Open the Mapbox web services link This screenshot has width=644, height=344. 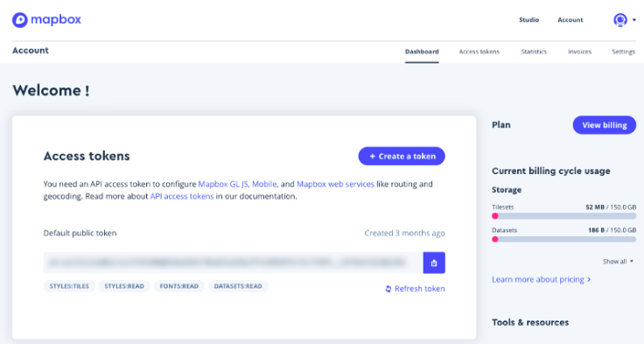click(x=335, y=184)
